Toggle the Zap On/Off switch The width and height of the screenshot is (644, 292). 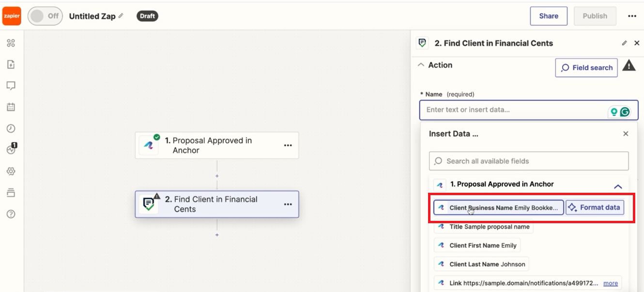45,16
